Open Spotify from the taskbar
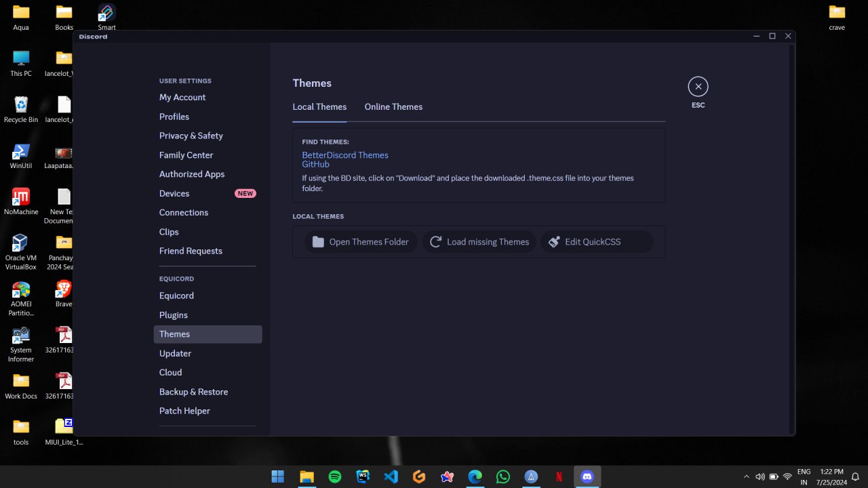Image resolution: width=868 pixels, height=488 pixels. 335,476
